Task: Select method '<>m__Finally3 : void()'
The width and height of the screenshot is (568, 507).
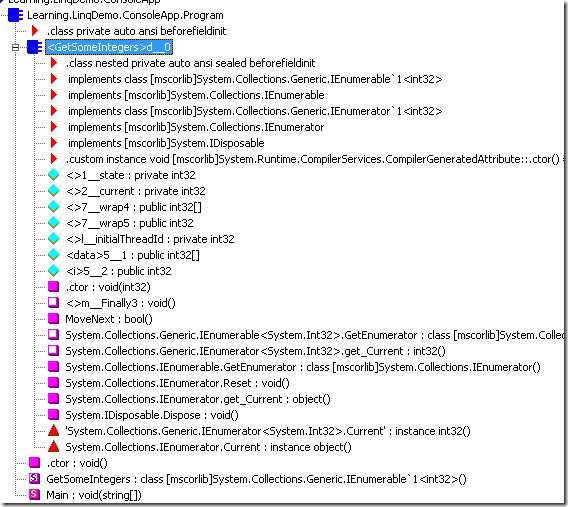Action: coord(121,303)
